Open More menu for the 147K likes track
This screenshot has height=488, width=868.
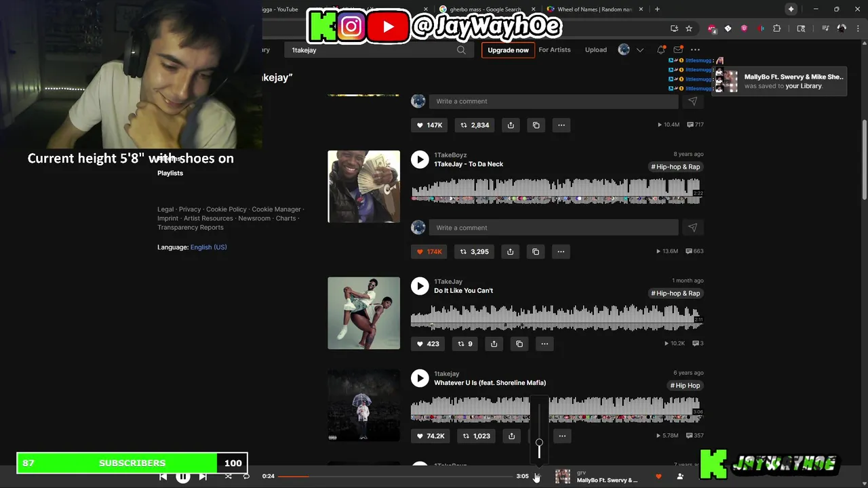click(x=561, y=125)
